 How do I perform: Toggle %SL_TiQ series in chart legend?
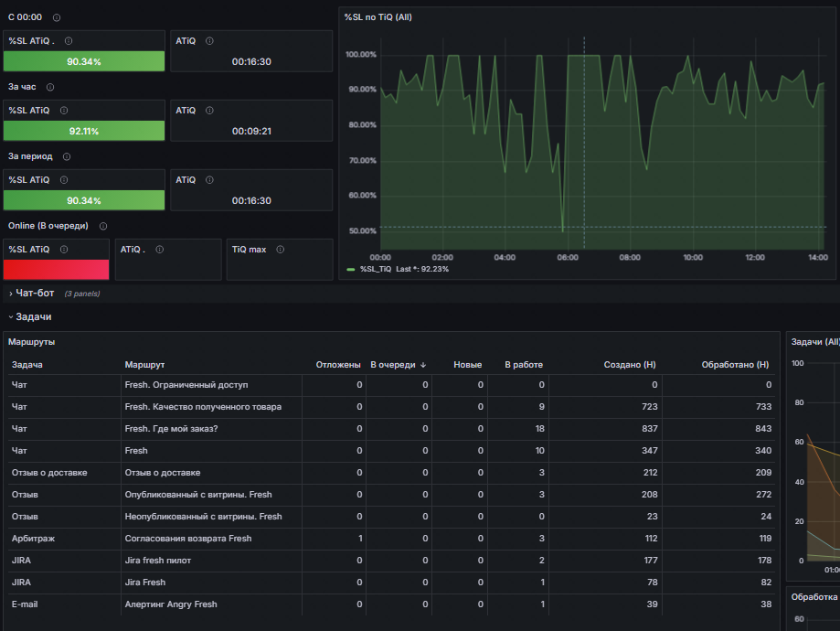tap(376, 269)
